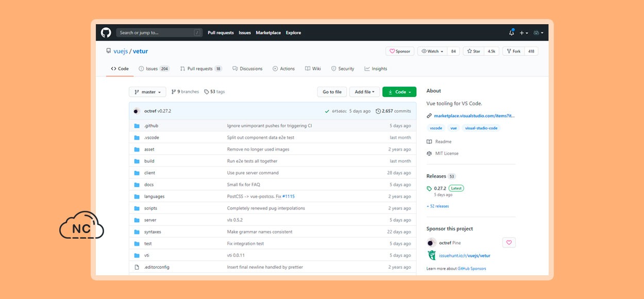The width and height of the screenshot is (644, 299).
Task: Open the test folder icon
Action: pyautogui.click(x=137, y=244)
